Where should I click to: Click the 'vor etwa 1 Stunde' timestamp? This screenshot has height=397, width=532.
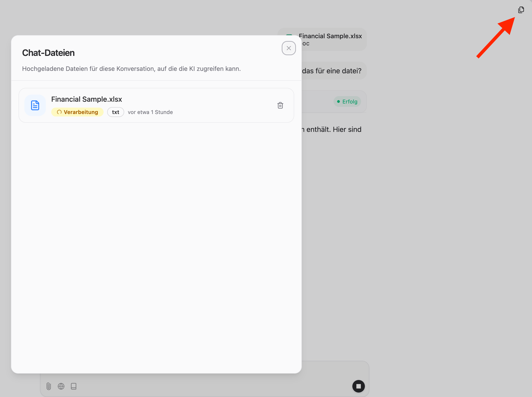coord(150,112)
